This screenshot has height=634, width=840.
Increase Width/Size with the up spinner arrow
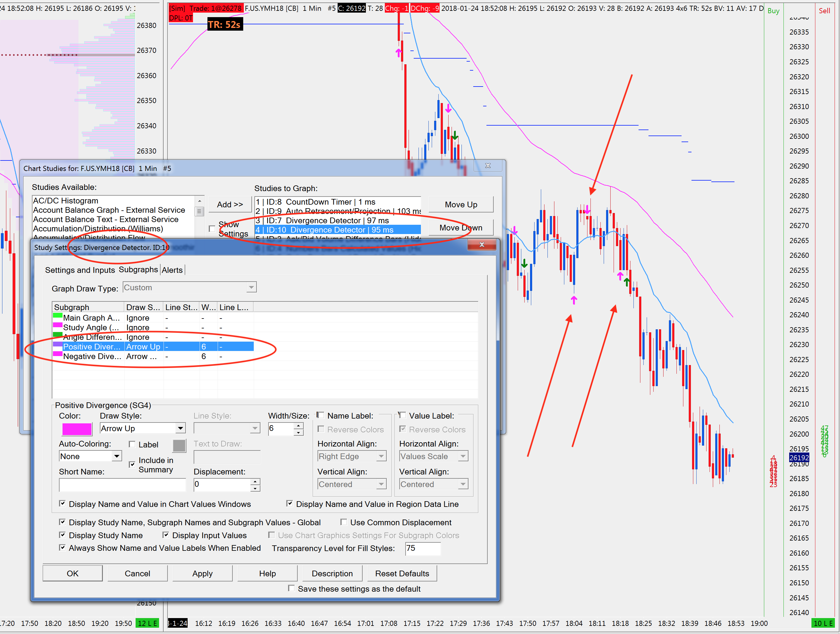299,425
